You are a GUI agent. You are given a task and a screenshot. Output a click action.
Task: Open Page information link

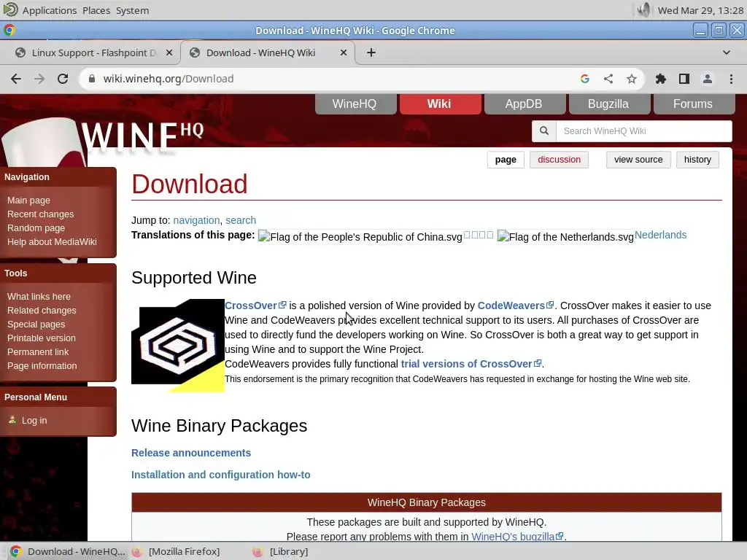pyautogui.click(x=42, y=366)
